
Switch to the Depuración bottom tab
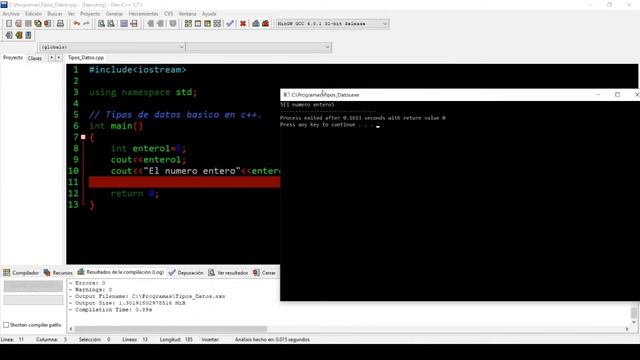186,273
